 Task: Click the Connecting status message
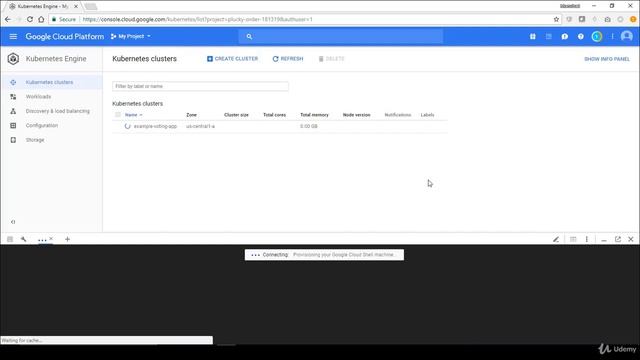(324, 255)
